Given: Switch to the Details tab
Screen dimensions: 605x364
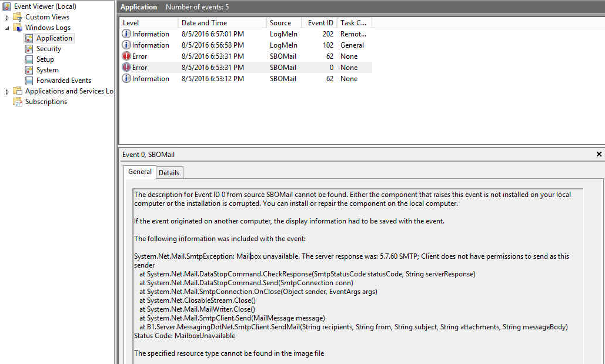Looking at the screenshot, I should (x=169, y=172).
